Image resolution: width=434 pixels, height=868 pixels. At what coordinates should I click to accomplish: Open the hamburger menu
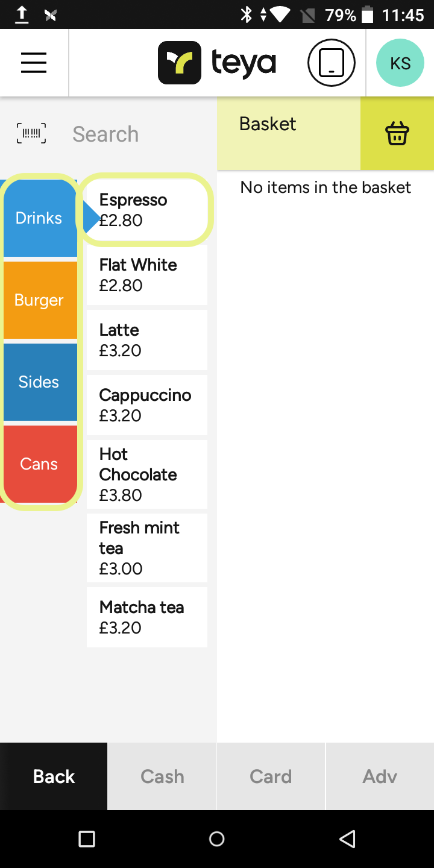pyautogui.click(x=34, y=63)
